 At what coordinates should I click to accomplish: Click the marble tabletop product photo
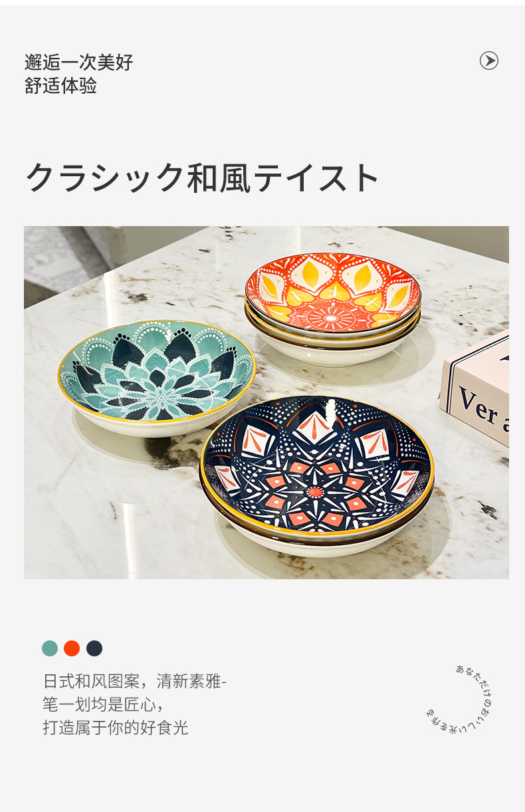266,402
